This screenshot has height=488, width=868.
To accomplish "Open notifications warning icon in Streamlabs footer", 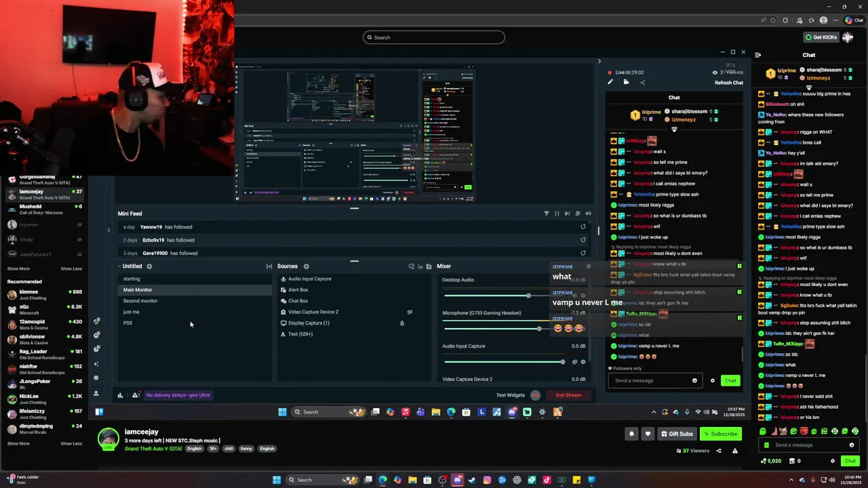I will click(x=136, y=395).
